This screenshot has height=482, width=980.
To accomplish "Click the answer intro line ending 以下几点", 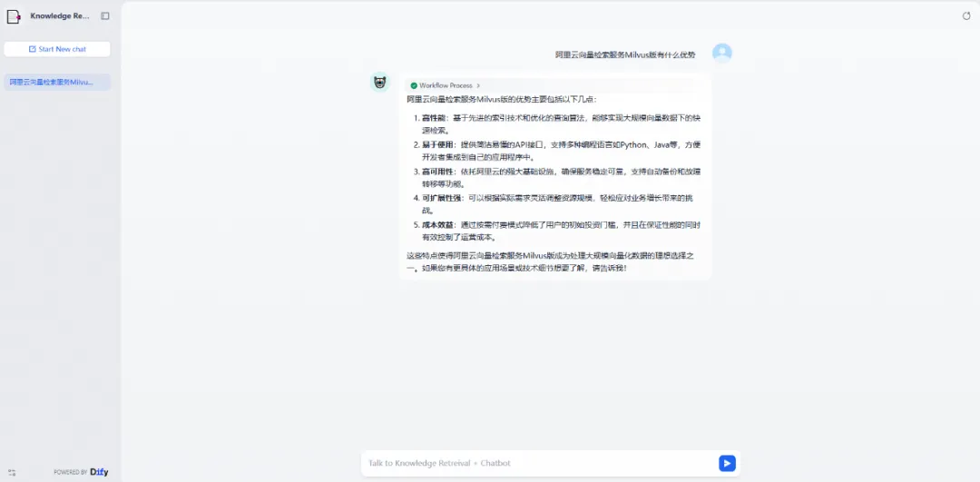I will [x=502, y=100].
